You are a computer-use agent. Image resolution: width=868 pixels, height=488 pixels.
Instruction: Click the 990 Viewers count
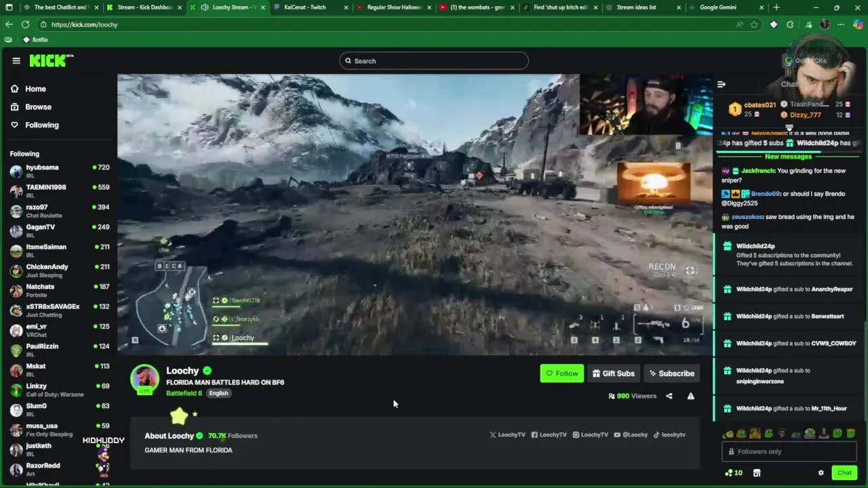pyautogui.click(x=633, y=396)
